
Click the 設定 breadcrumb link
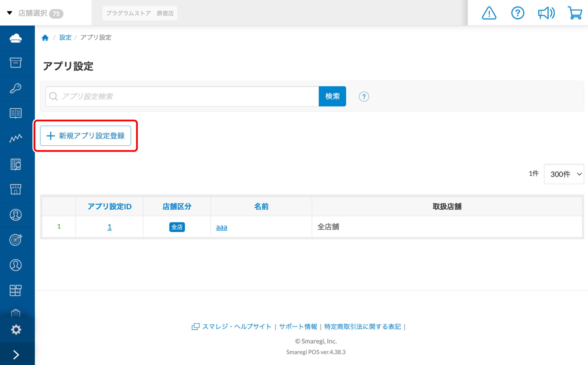pyautogui.click(x=65, y=37)
